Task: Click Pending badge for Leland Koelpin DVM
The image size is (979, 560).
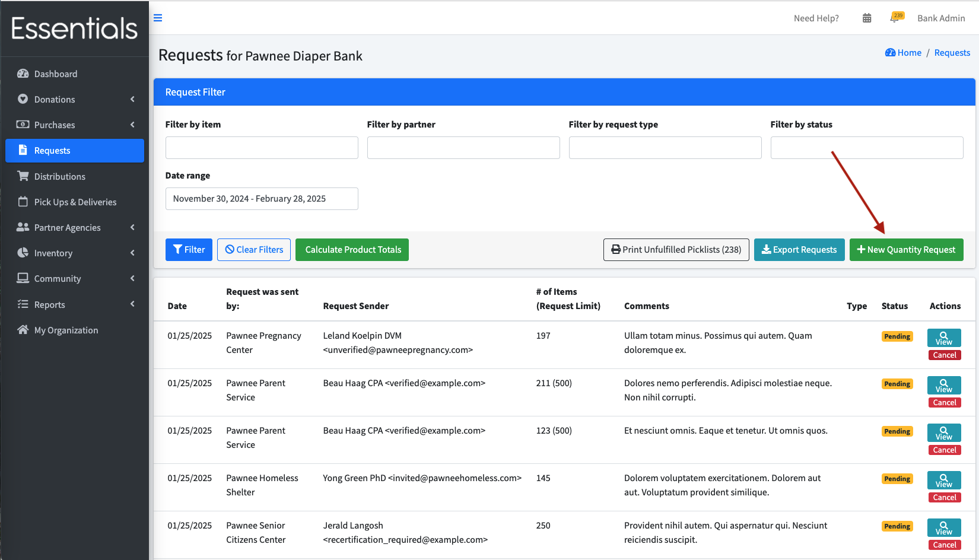Action: [897, 336]
